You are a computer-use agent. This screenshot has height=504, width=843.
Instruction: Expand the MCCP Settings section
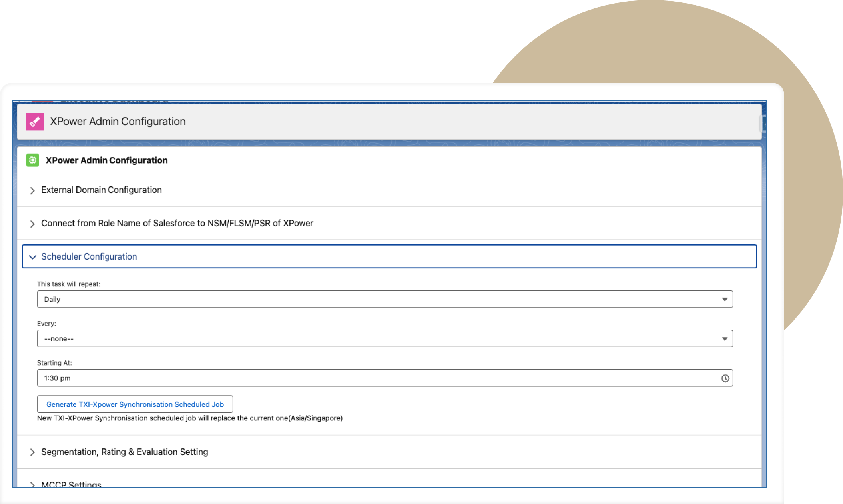click(71, 484)
